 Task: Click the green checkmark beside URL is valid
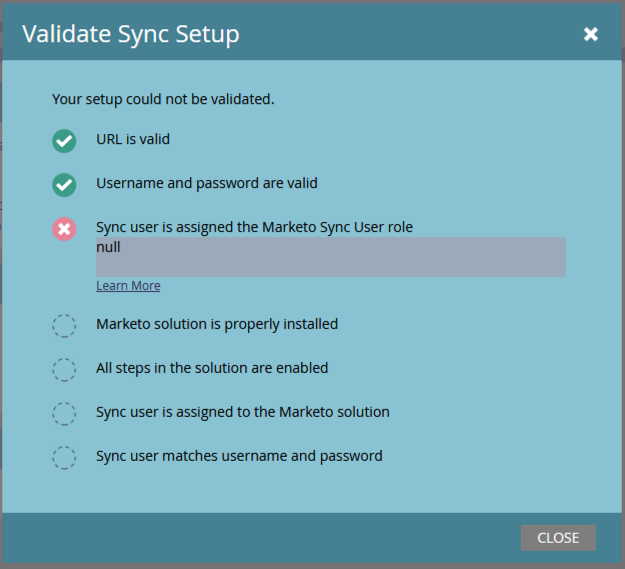pos(64,141)
